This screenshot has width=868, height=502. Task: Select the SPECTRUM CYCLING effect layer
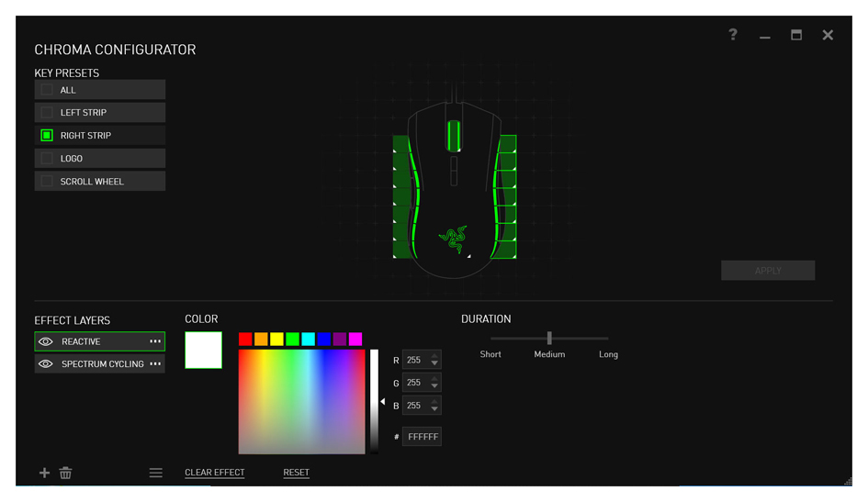tap(99, 363)
